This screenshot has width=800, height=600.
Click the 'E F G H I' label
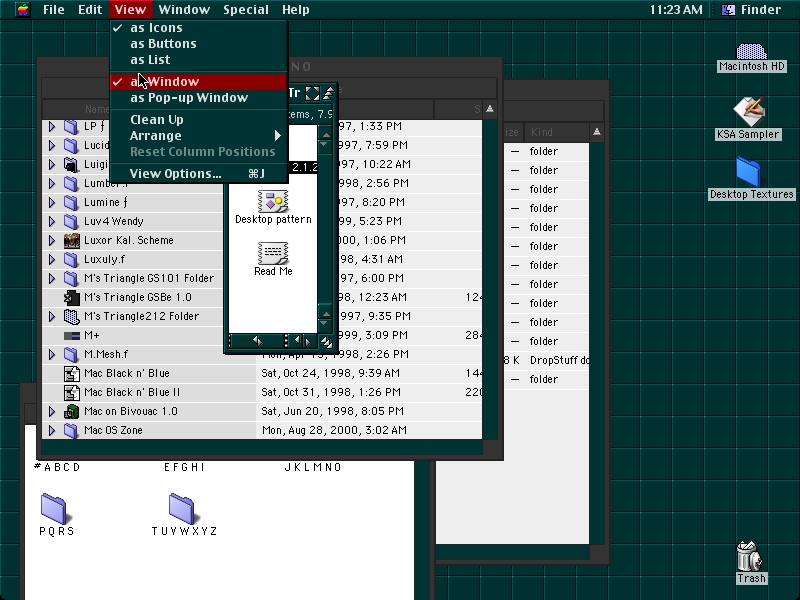click(x=184, y=467)
